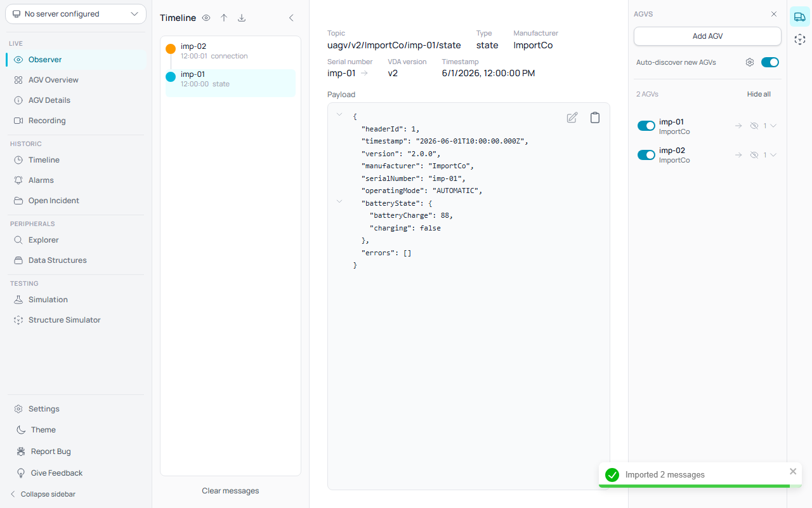Open the Alarms page
Viewport: 812px width, 508px height.
(76, 180)
